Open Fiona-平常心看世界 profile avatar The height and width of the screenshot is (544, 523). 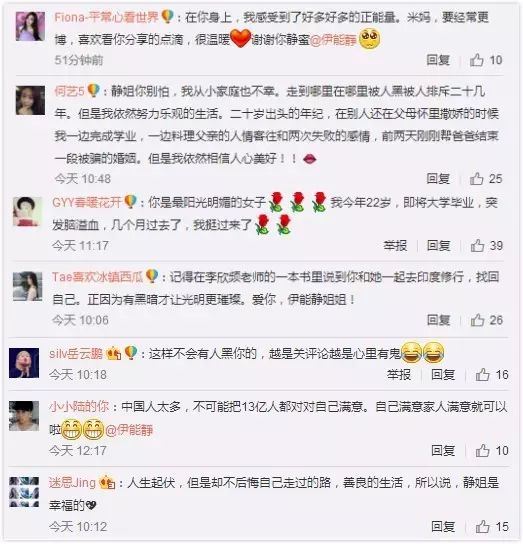30,26
